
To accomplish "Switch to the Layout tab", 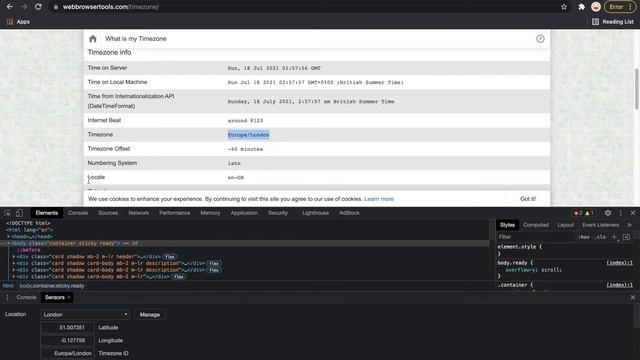I will click(565, 225).
